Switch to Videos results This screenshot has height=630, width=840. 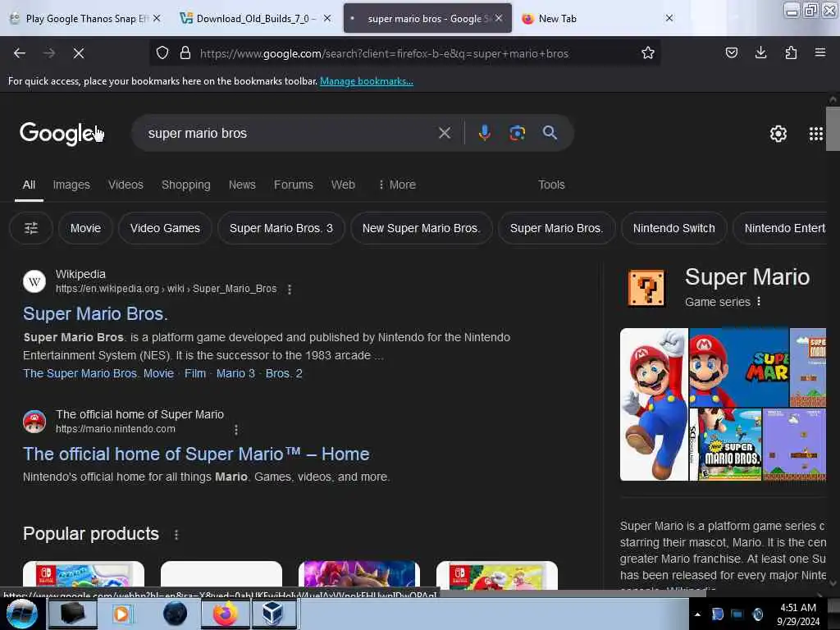point(126,185)
